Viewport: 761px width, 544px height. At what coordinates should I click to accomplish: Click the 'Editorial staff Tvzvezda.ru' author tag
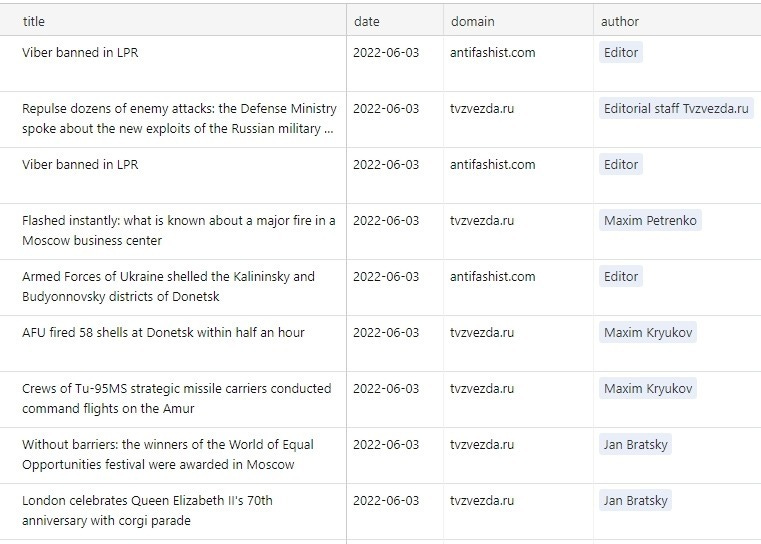pyautogui.click(x=676, y=108)
